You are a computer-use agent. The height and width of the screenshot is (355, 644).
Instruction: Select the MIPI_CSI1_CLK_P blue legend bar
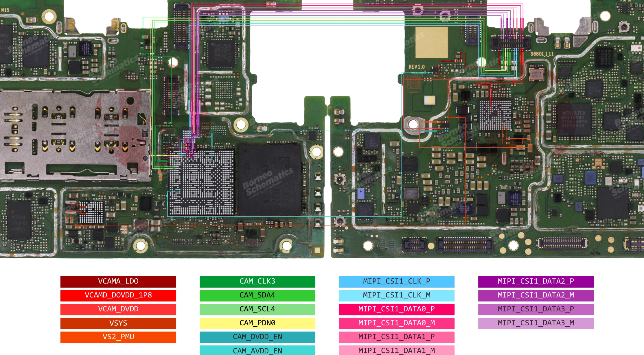point(397,282)
